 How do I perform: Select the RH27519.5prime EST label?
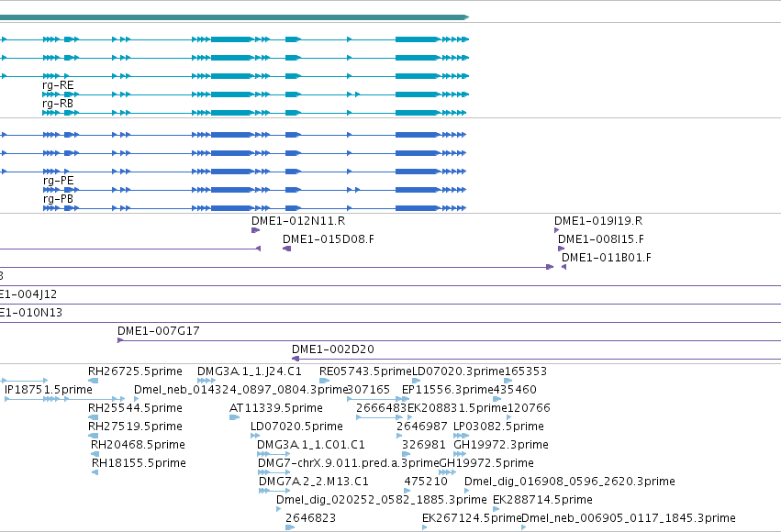[x=135, y=427]
